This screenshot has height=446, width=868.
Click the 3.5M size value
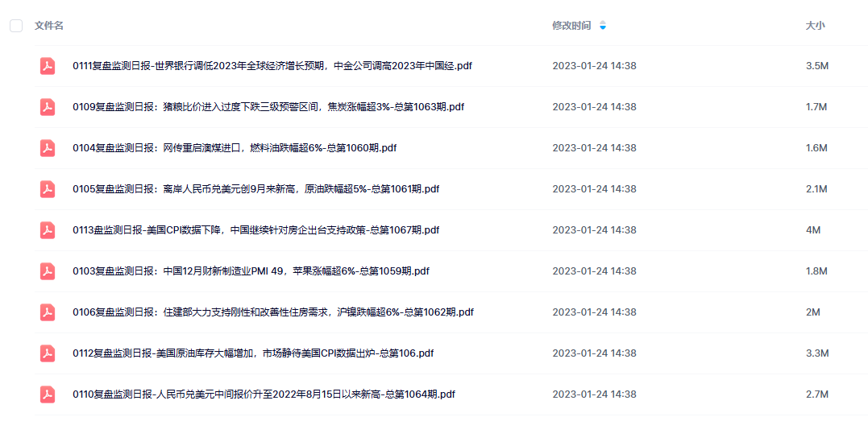coord(817,66)
